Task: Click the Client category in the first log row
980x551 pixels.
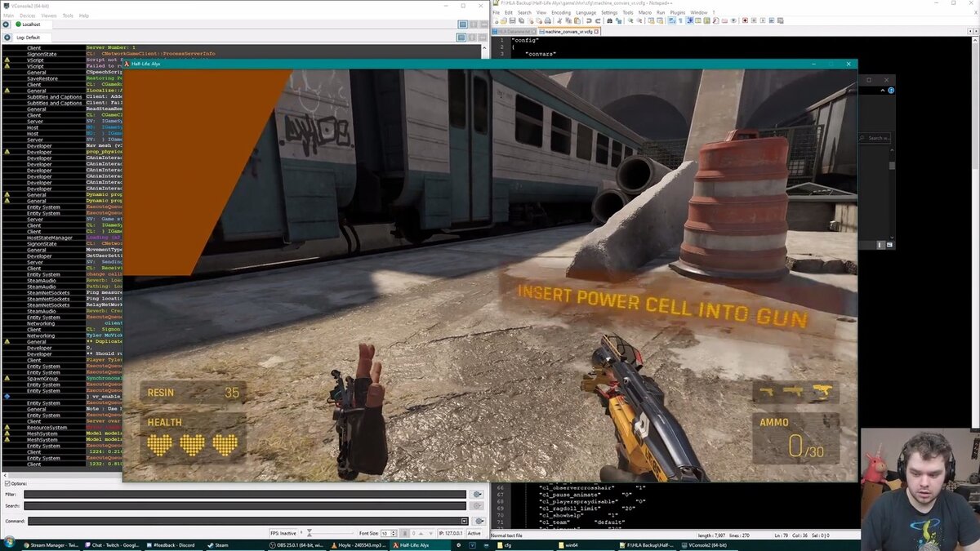Action: 33,48
